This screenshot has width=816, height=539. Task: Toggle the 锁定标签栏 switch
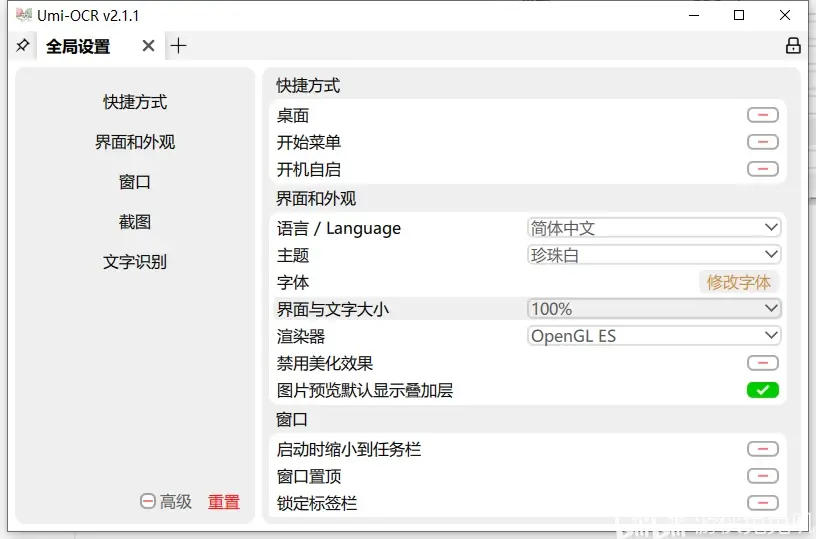[x=762, y=503]
